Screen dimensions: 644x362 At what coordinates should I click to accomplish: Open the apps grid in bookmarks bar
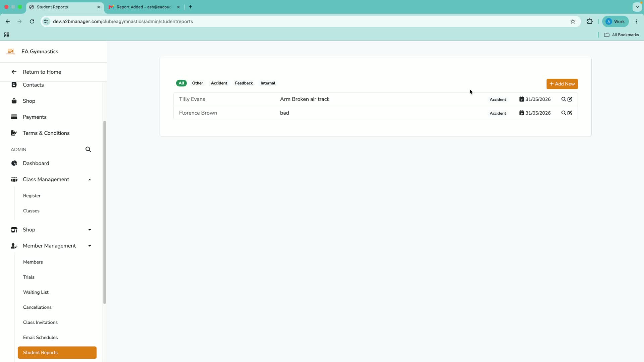(7, 35)
